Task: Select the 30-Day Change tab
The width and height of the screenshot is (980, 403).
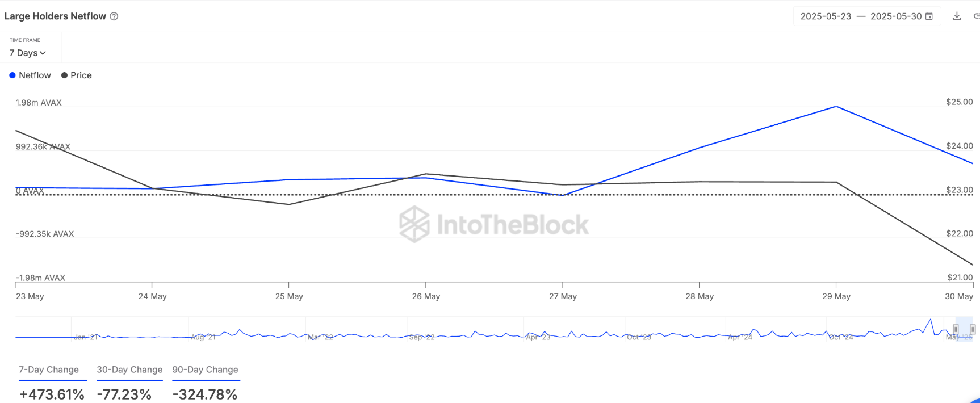Action: point(129,370)
